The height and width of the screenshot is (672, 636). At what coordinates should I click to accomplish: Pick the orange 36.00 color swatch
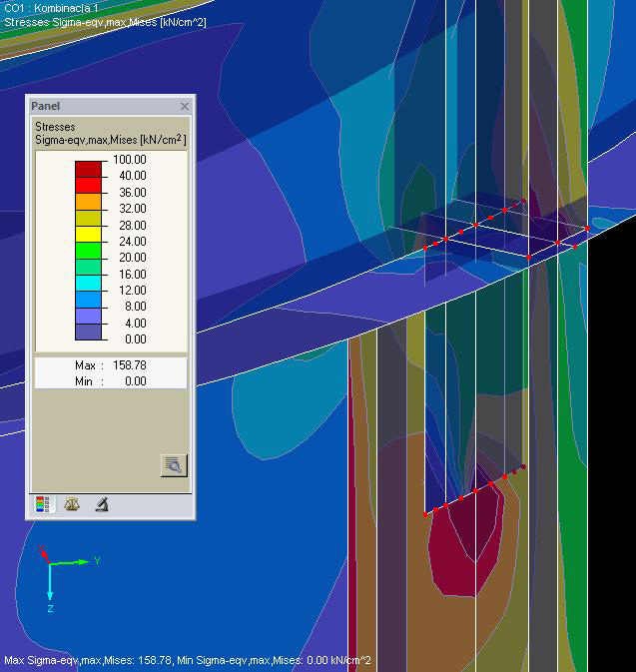(88, 202)
